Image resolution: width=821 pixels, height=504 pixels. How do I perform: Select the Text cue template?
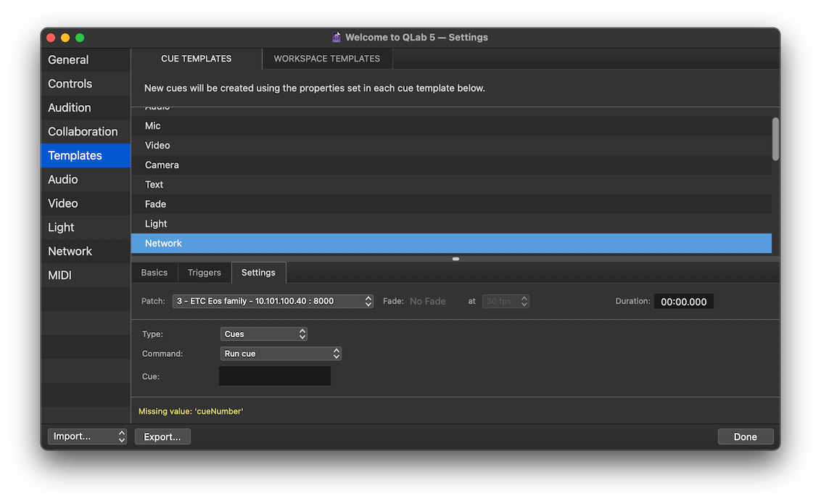point(451,185)
